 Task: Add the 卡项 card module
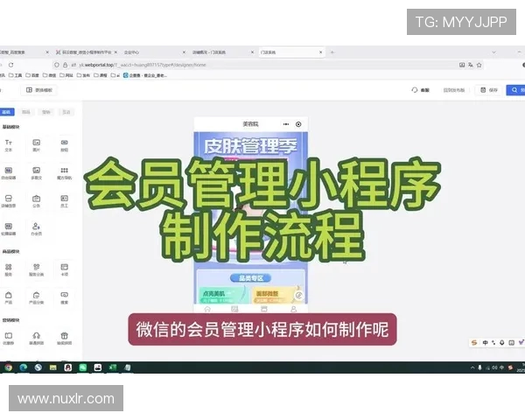pyautogui.click(x=64, y=270)
